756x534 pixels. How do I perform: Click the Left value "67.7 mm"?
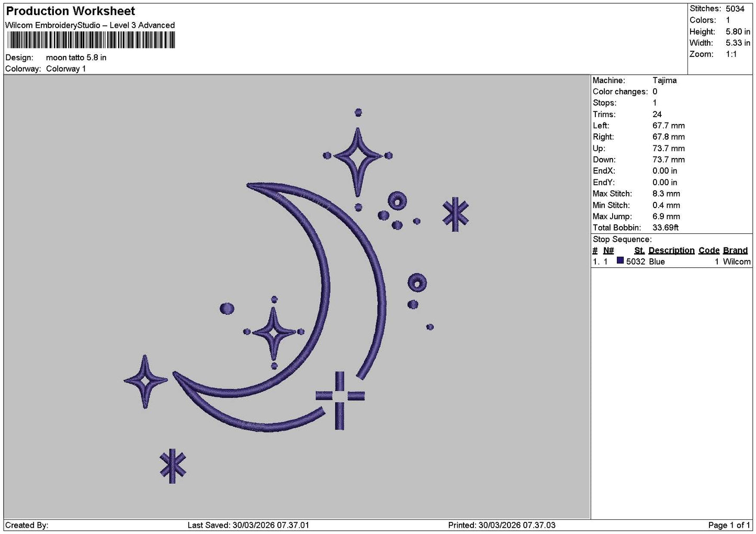pyautogui.click(x=669, y=126)
